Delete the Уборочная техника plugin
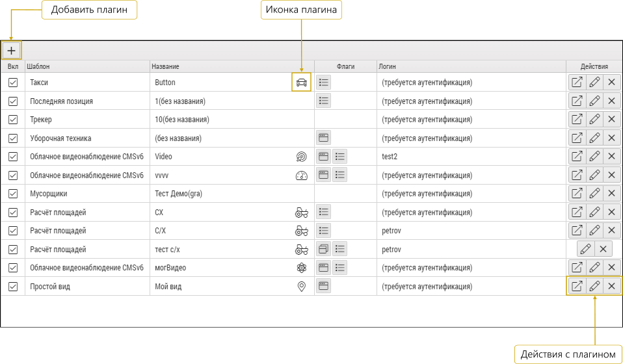Image resolution: width=623 pixels, height=364 pixels. click(612, 138)
